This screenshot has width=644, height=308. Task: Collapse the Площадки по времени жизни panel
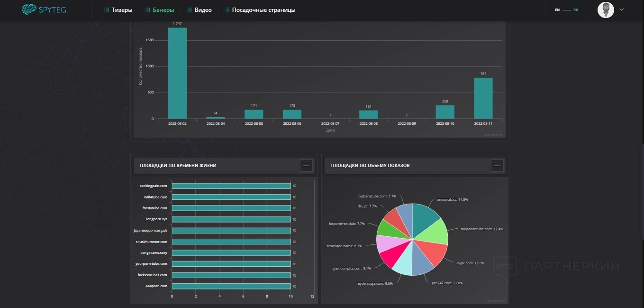(x=306, y=166)
